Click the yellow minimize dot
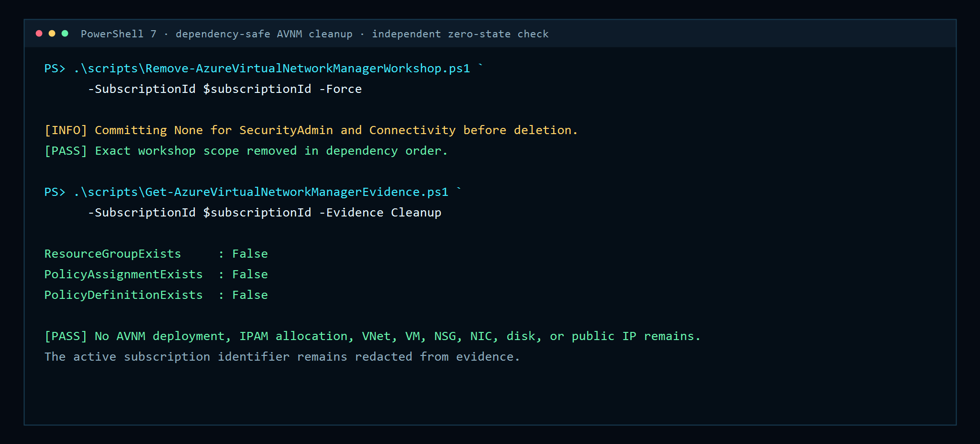Screen dimensions: 980x444 [52, 34]
